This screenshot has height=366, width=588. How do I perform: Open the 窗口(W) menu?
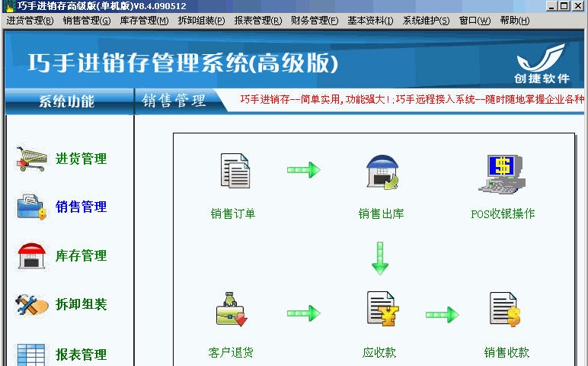pos(475,21)
